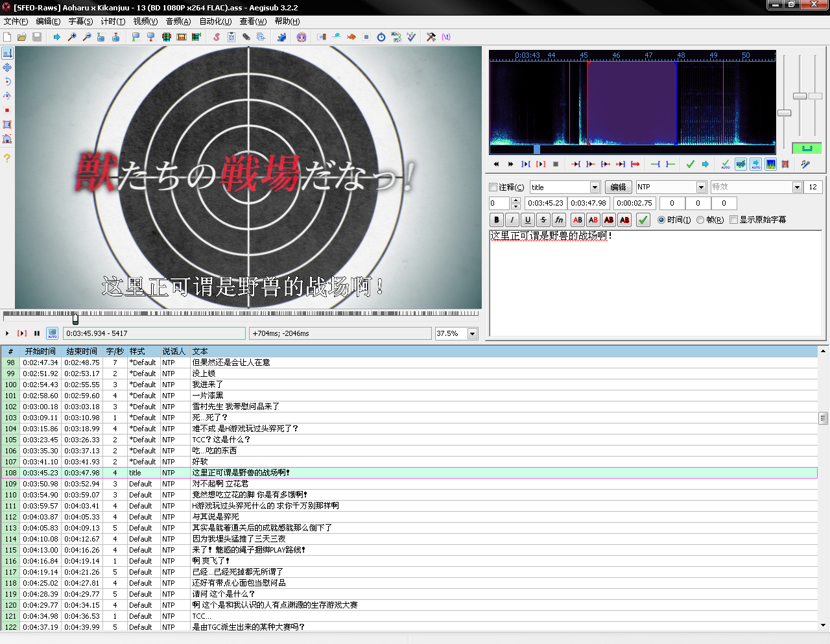The width and height of the screenshot is (830, 644).
Task: Adjust the audio volume slider on the far right
Action: tap(816, 96)
